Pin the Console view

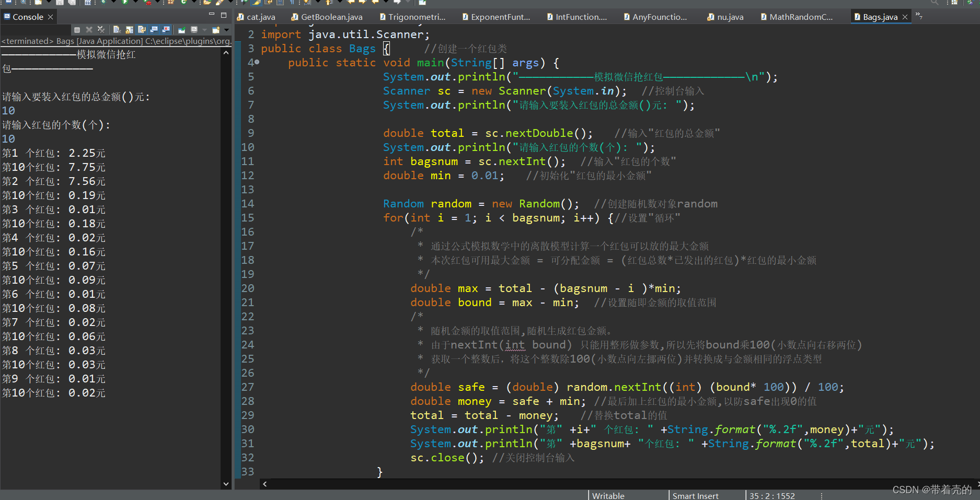click(181, 30)
